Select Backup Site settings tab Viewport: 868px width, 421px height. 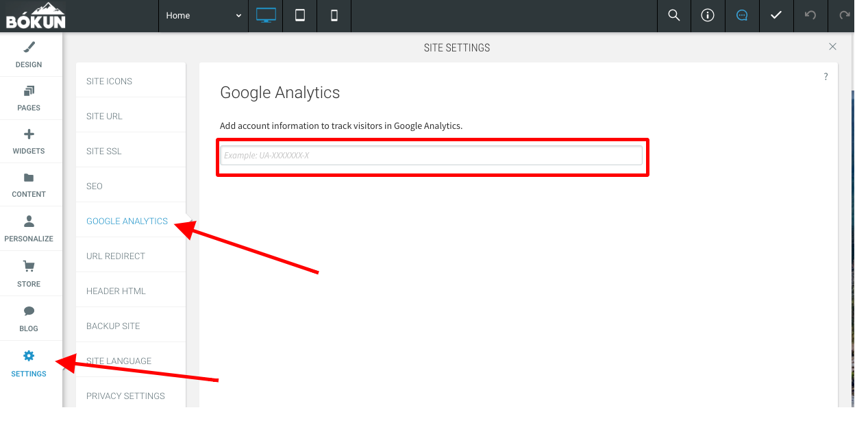point(131,326)
